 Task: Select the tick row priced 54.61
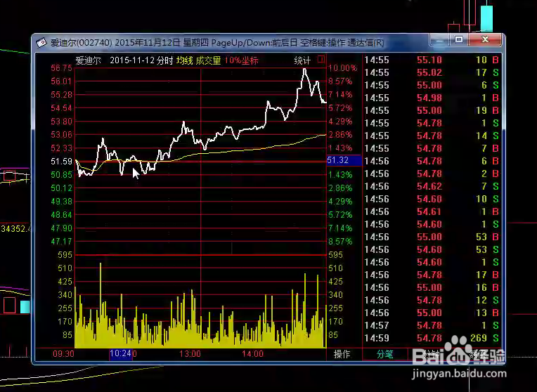[432, 211]
